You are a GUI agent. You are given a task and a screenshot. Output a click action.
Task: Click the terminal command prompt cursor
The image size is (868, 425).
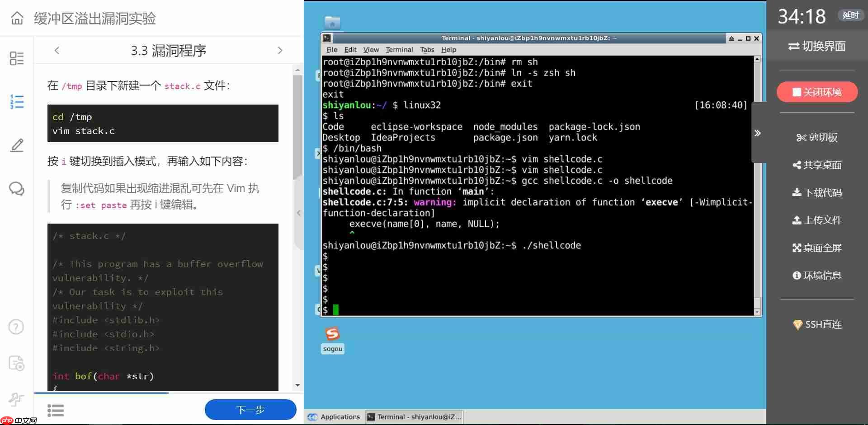point(335,310)
